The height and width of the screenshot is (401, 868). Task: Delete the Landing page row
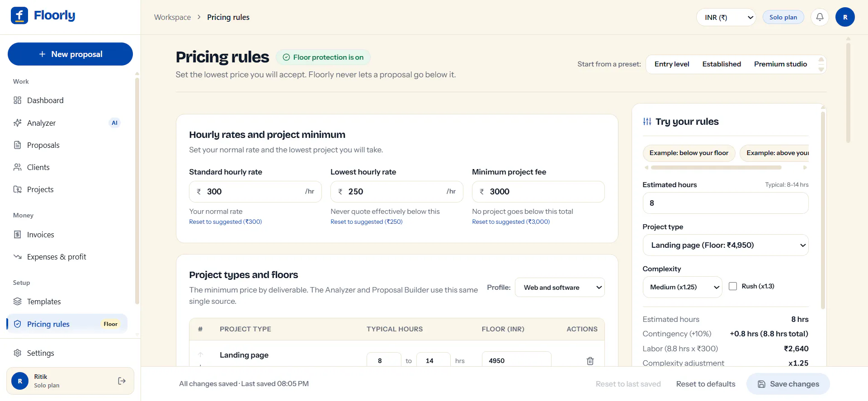point(590,361)
